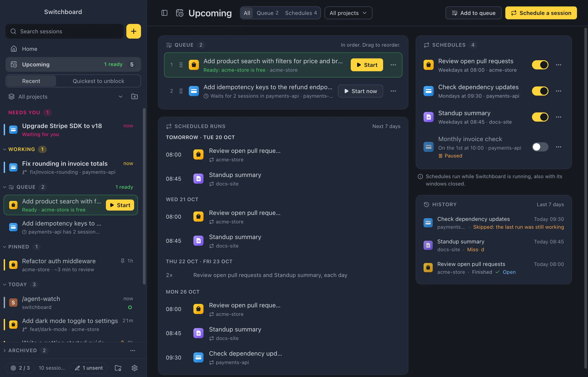Open more options for Check dependency updates schedule
Viewport: 588px width, 377px height.
tap(558, 91)
